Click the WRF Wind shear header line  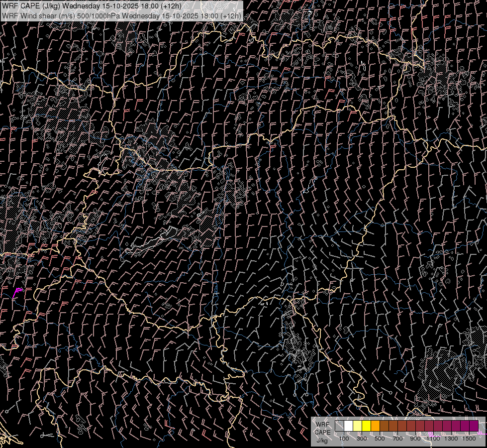[122, 15]
